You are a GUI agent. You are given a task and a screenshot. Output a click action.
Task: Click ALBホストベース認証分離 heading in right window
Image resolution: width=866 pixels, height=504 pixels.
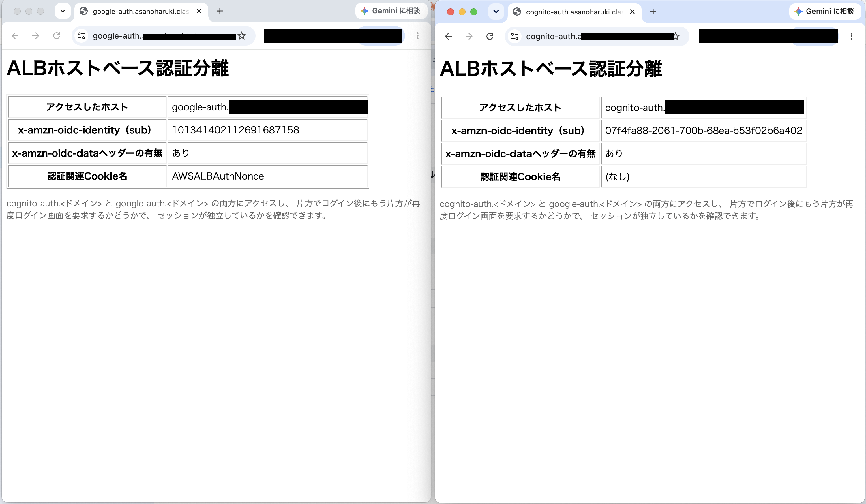point(550,69)
